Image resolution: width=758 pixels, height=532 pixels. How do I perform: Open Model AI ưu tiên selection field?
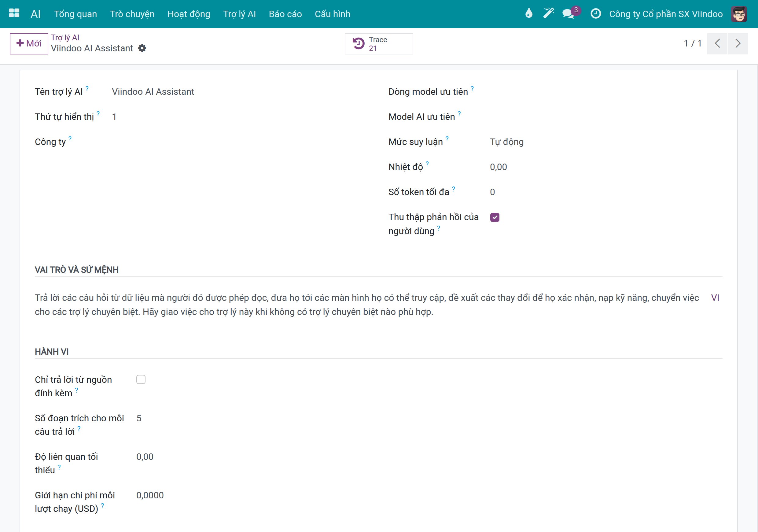pos(606,117)
